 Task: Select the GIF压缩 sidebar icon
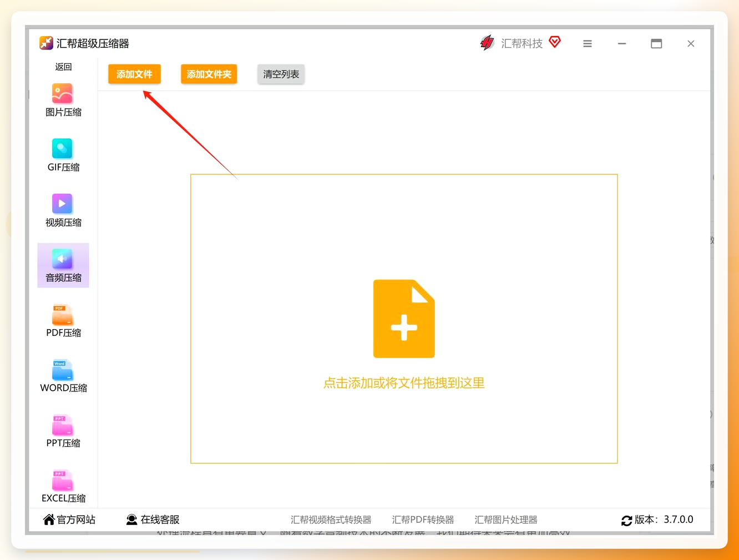(62, 149)
